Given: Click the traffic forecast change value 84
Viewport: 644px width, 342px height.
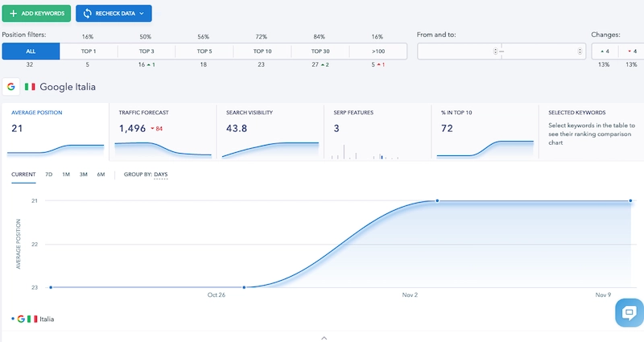Looking at the screenshot, I should tap(157, 129).
